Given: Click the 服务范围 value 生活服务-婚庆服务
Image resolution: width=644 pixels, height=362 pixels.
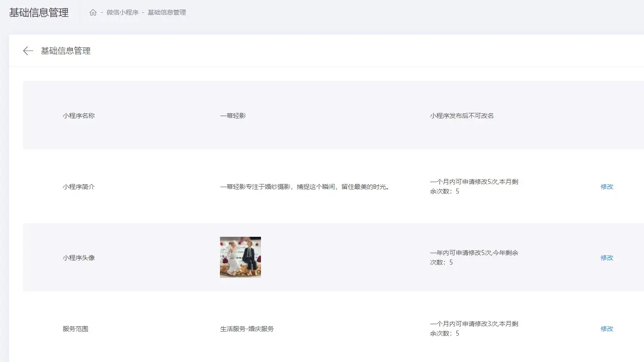Looking at the screenshot, I should [246, 328].
